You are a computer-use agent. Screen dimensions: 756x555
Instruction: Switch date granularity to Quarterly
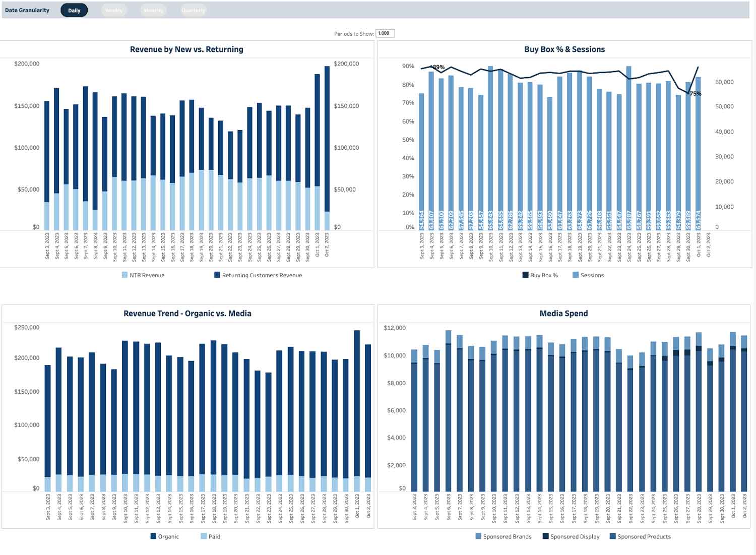pyautogui.click(x=193, y=10)
